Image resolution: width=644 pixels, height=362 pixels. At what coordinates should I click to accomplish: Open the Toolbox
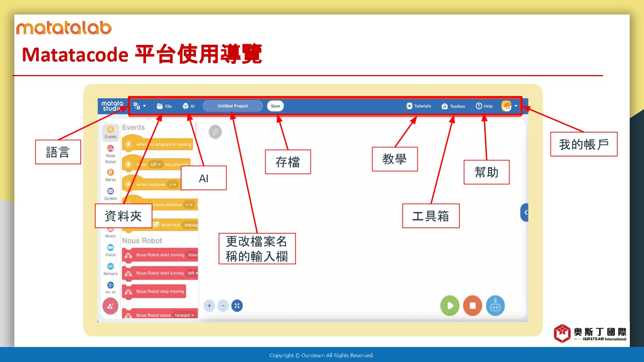[x=453, y=106]
